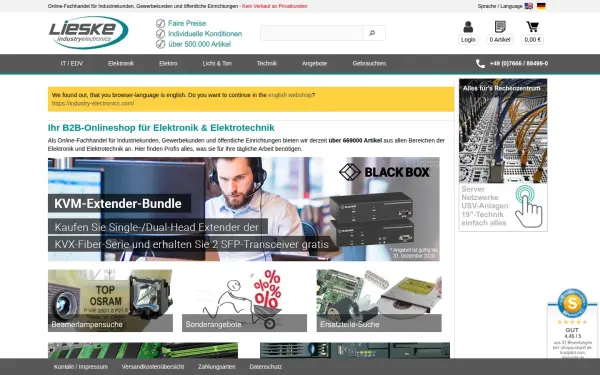Screen dimensions: 600x375
Task: Open the notepad wishlist icon
Action: (x=500, y=27)
